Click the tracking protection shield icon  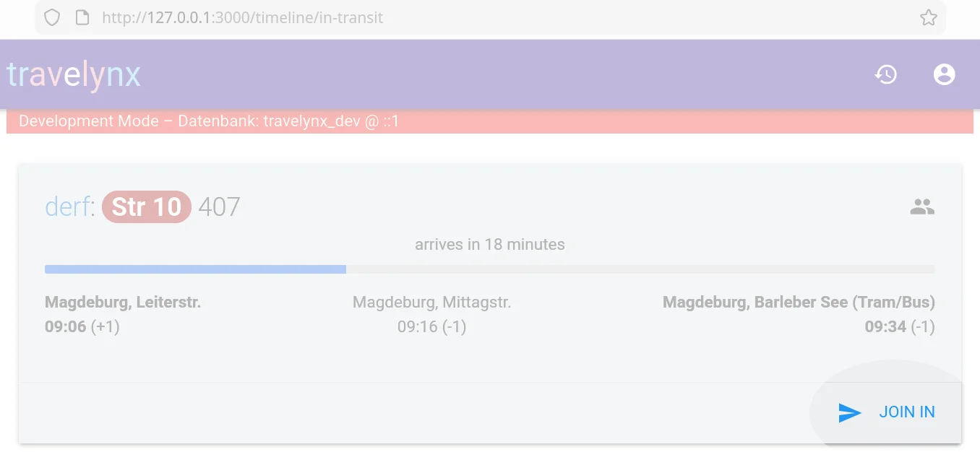[52, 18]
